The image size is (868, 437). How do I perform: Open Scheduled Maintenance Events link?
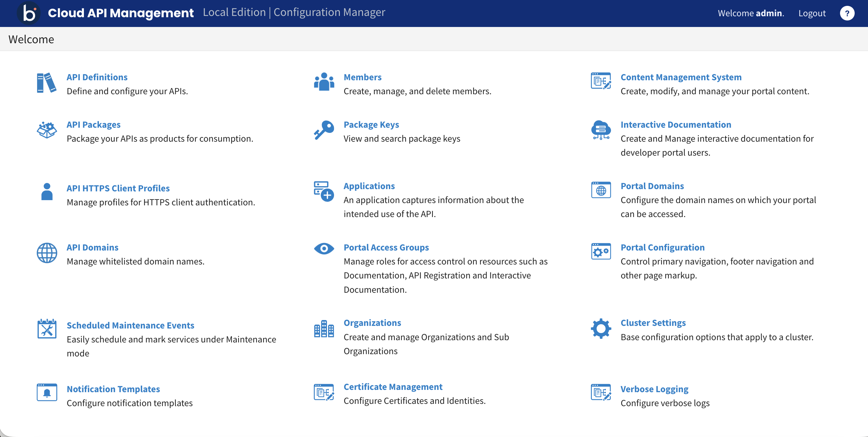pos(130,325)
